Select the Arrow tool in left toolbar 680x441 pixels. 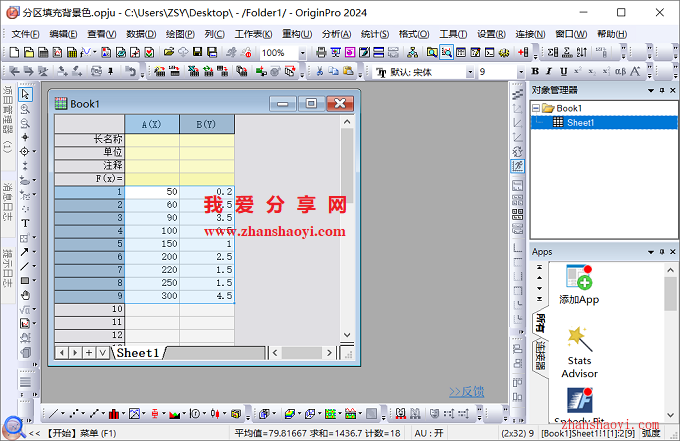[25, 252]
